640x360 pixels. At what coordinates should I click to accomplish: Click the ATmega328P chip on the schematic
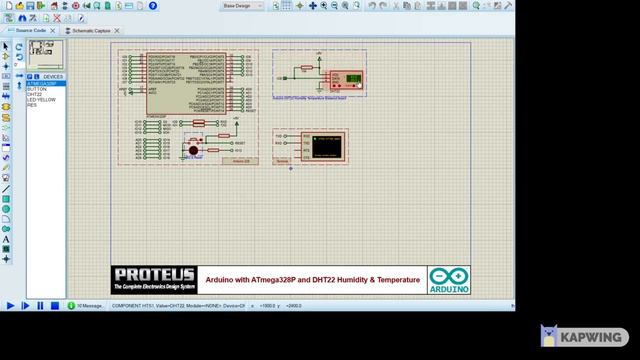click(186, 84)
